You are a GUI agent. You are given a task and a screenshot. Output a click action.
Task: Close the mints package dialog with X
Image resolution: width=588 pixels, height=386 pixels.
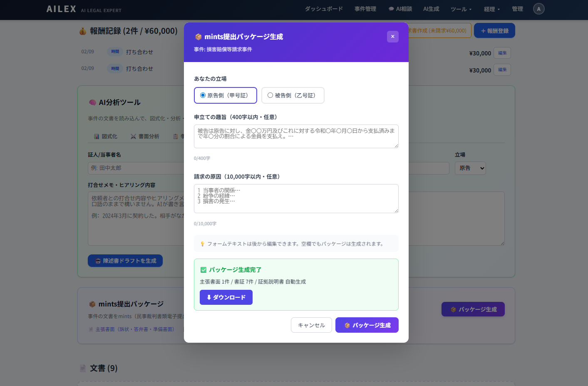[x=392, y=37]
